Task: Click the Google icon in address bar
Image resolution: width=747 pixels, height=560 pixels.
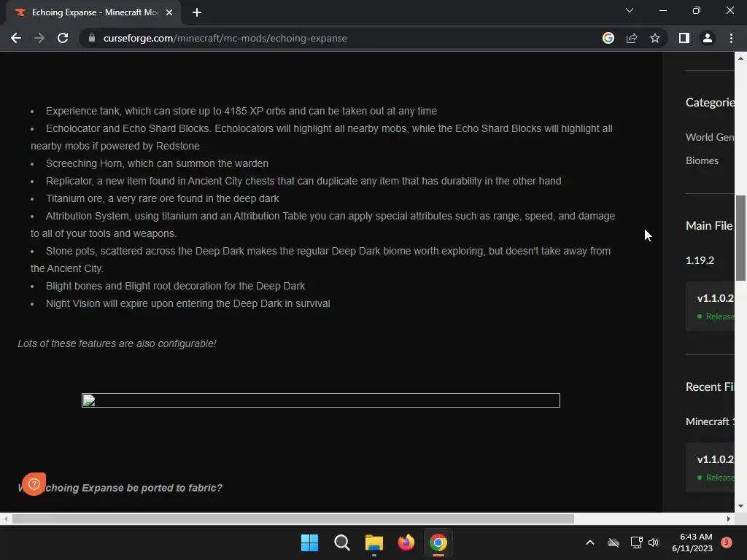Action: [608, 38]
